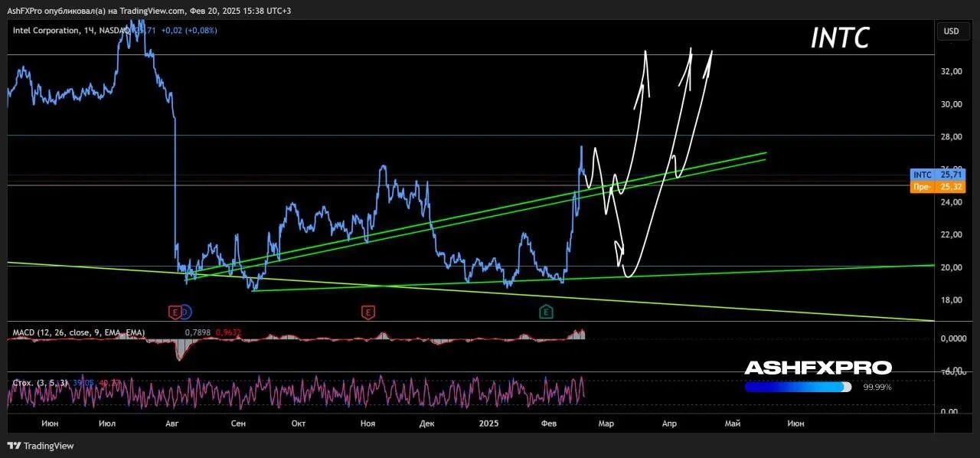Click the Апр label on the time axis
980x458 pixels.
pyautogui.click(x=669, y=423)
